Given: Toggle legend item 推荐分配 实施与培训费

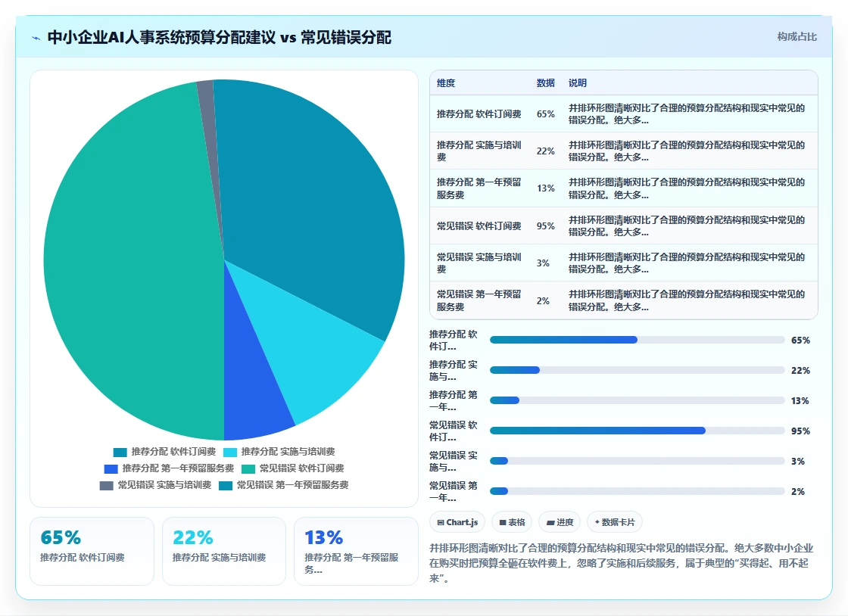Looking at the screenshot, I should pyautogui.click(x=279, y=452).
